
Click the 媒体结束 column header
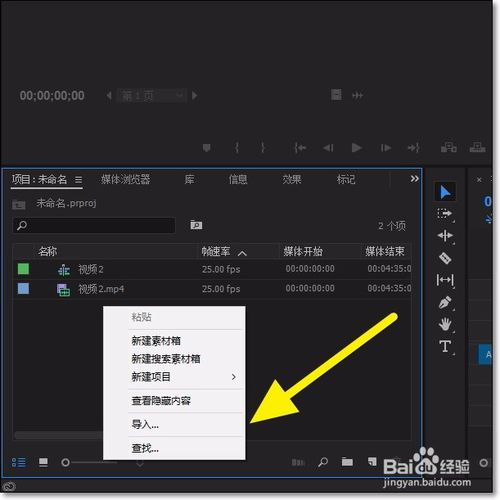pos(385,251)
